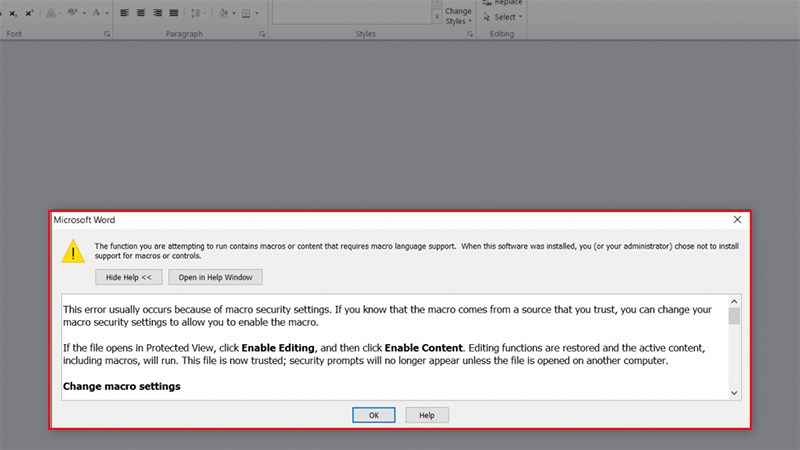800x450 pixels.
Task: Click the yellow warning icon
Action: 73,251
